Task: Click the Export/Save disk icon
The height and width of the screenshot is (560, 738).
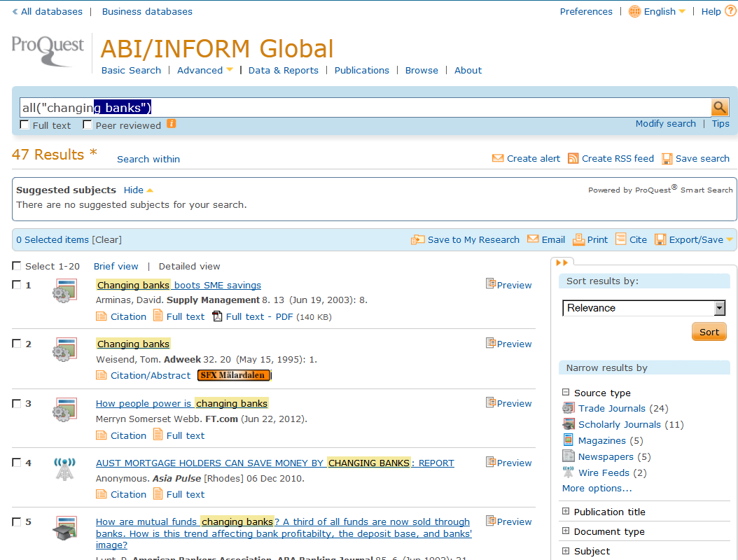Action: [x=660, y=239]
